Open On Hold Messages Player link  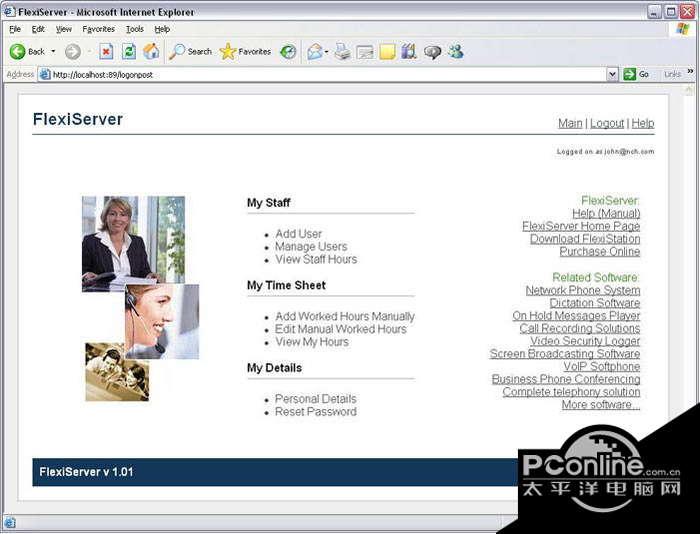pos(576,316)
